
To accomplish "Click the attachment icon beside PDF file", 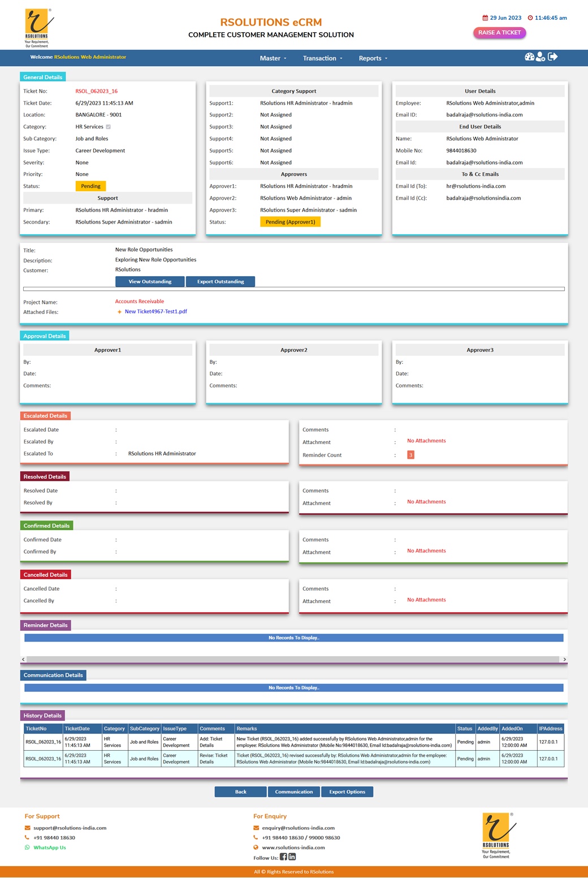I will [x=119, y=312].
